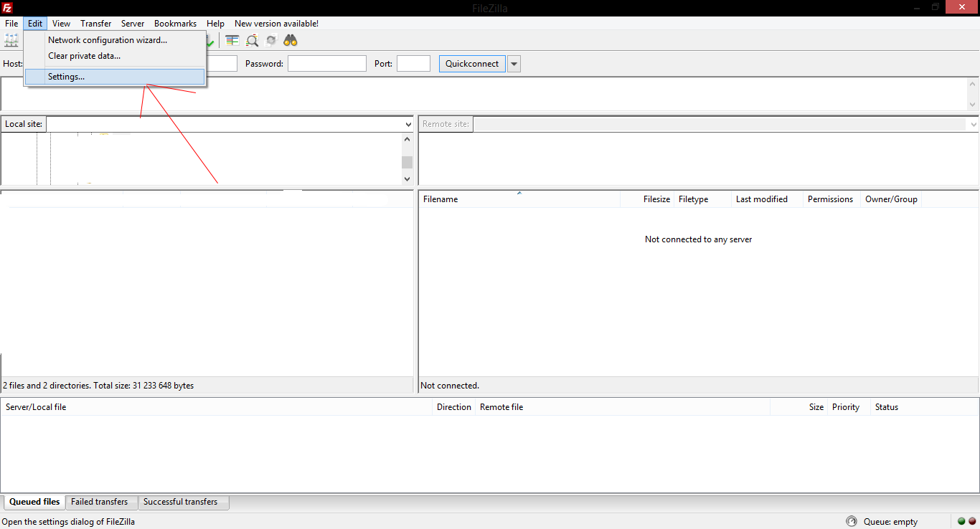The height and width of the screenshot is (529, 980).
Task: Expand the Local site path dropdown
Action: (408, 124)
